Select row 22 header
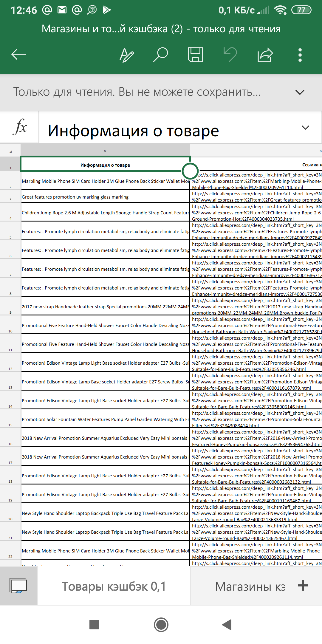 pyautogui.click(x=10, y=550)
